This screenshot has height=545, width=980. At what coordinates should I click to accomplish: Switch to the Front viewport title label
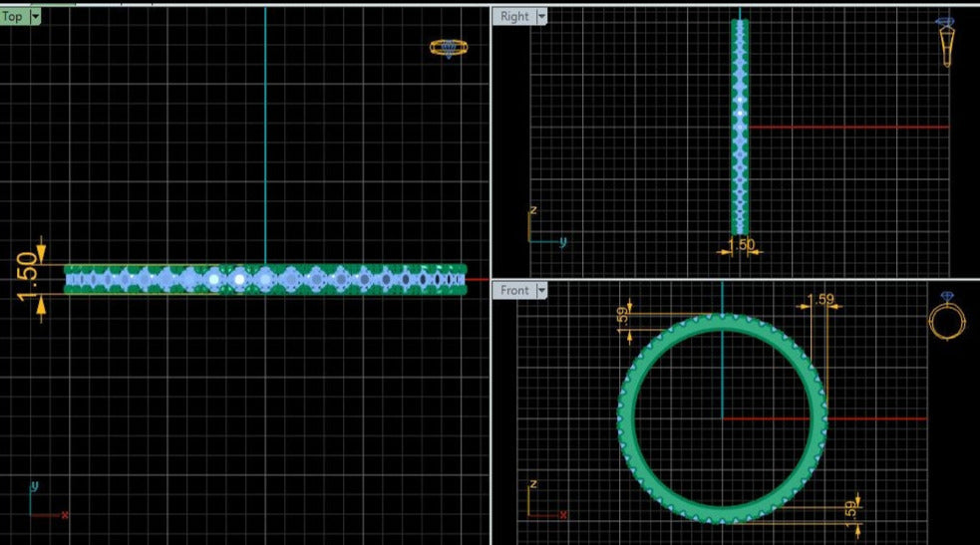click(x=514, y=290)
